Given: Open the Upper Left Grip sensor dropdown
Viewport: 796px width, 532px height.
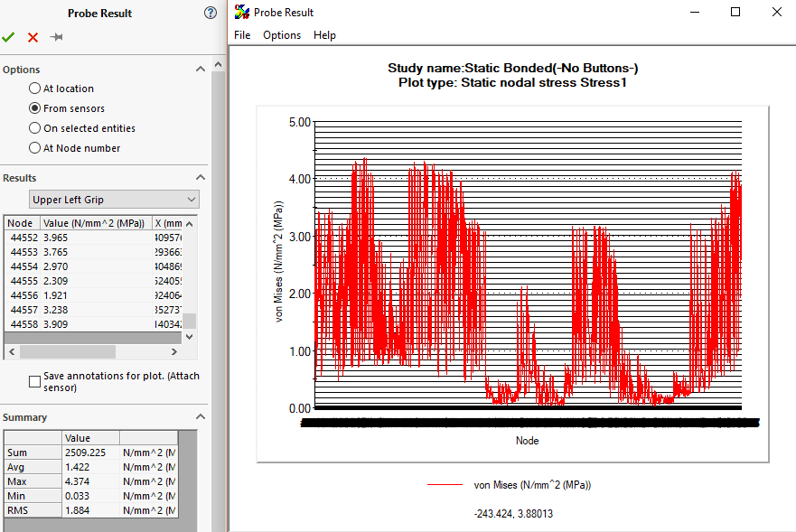Looking at the screenshot, I should tap(114, 200).
